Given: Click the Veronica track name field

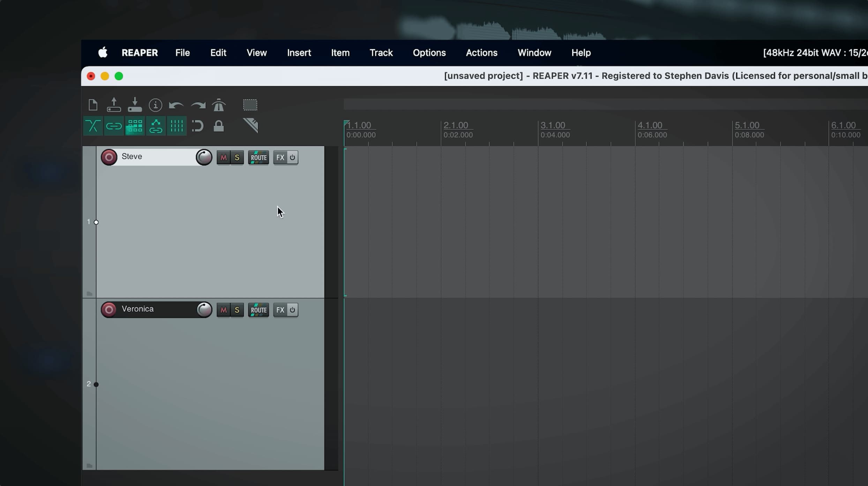Looking at the screenshot, I should pos(156,309).
